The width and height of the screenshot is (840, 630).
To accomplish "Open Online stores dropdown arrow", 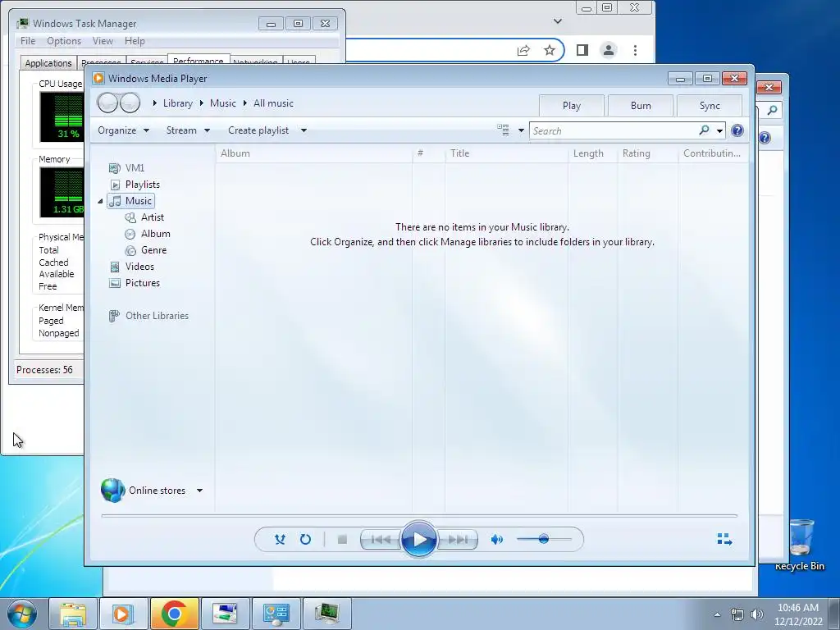I will [200, 491].
